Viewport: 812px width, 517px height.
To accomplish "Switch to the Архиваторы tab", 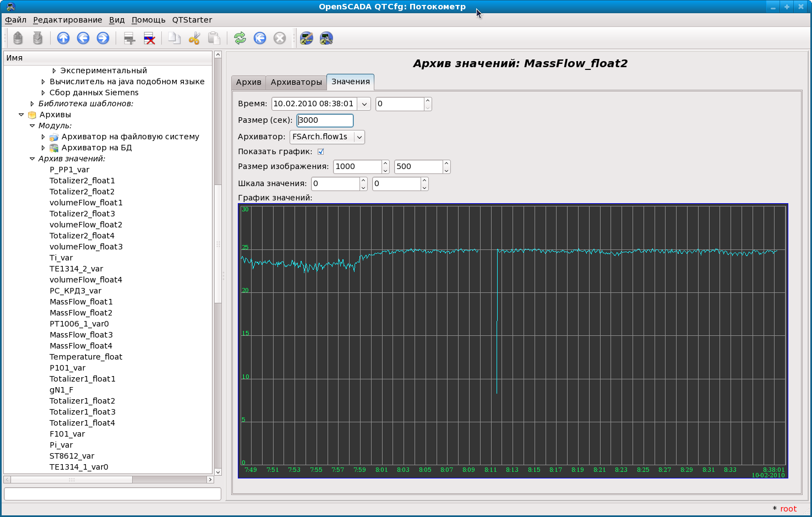I will click(x=296, y=82).
